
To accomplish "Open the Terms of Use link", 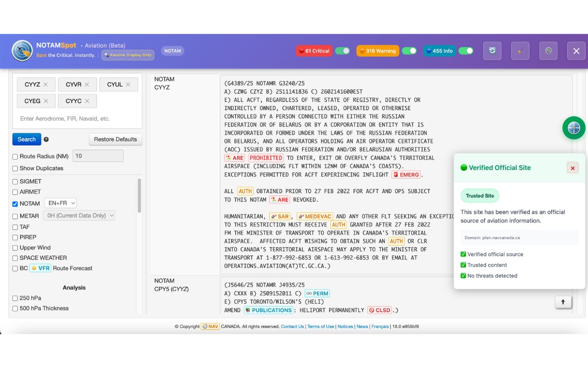I will pos(321,327).
